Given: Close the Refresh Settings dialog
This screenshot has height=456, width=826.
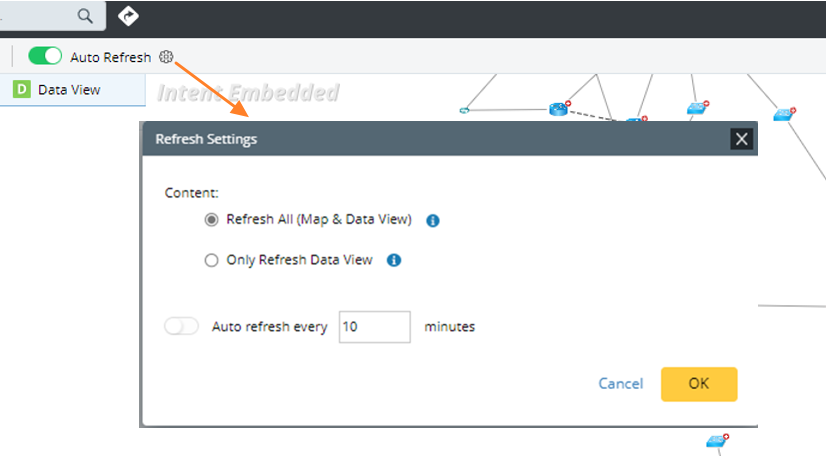Looking at the screenshot, I should (x=741, y=139).
